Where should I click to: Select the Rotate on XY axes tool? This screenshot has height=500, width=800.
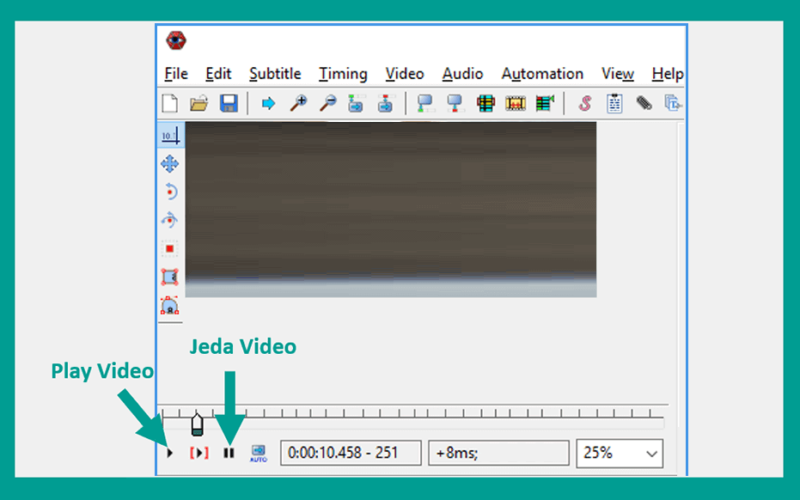[x=169, y=220]
